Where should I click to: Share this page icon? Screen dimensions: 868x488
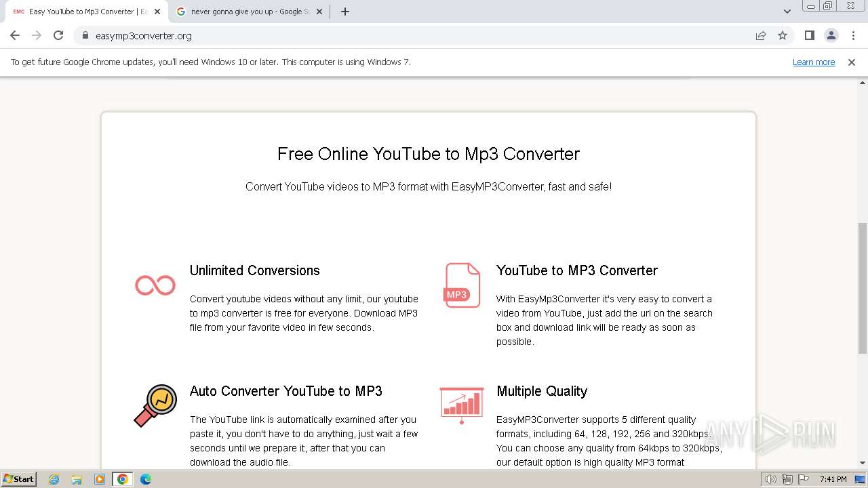(761, 35)
